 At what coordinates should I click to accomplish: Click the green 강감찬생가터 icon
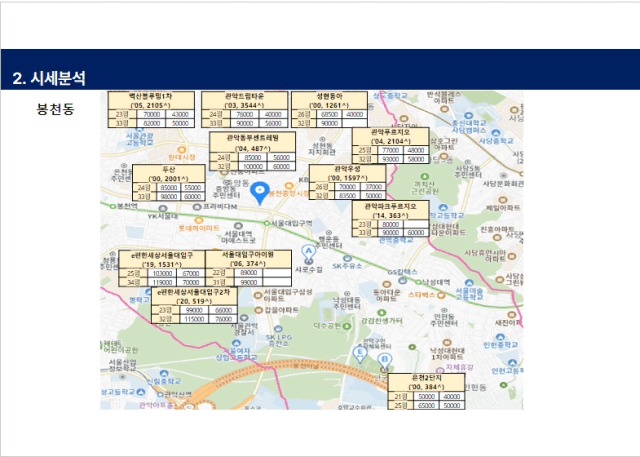coord(381,313)
